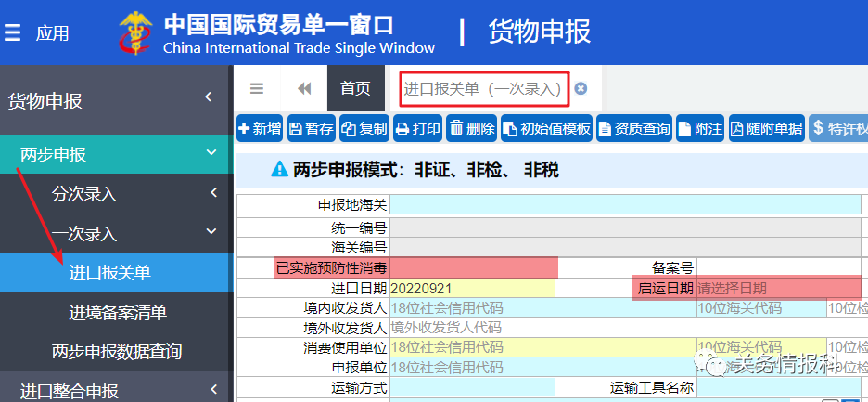
Task: Switch to the 首页 tab
Action: point(355,89)
